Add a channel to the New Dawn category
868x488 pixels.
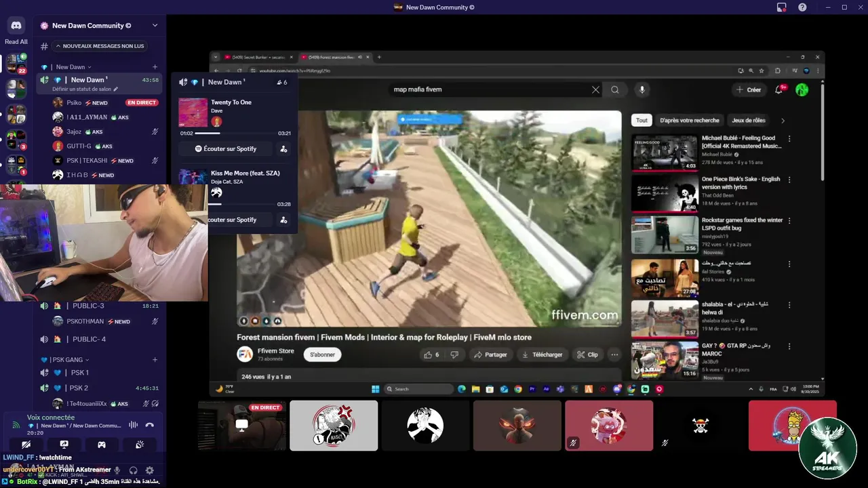155,67
